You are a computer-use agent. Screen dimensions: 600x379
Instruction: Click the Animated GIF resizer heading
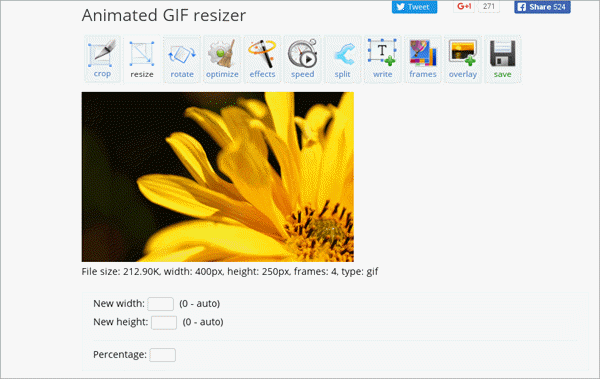(164, 16)
